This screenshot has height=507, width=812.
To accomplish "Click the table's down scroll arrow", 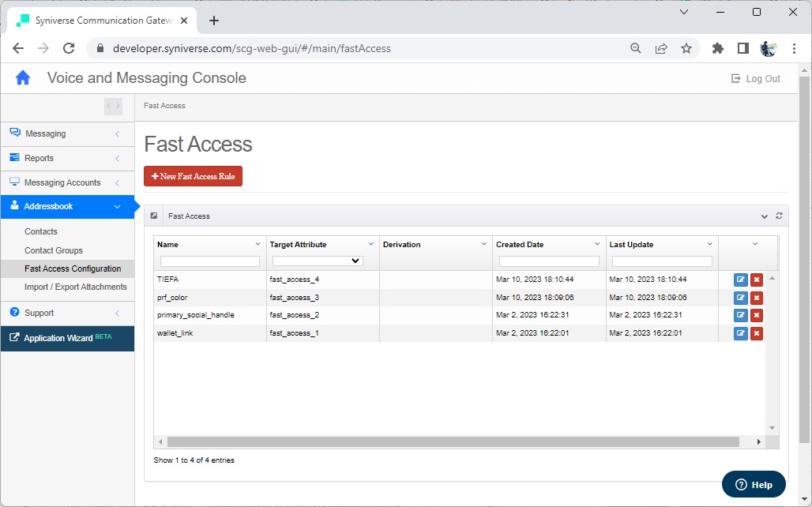I will click(x=772, y=428).
